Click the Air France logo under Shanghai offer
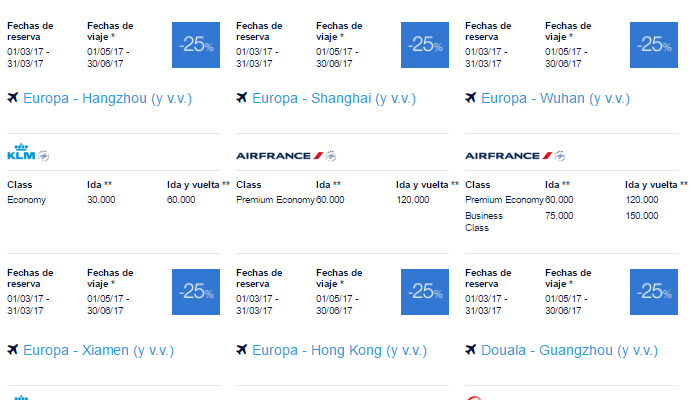 (280, 156)
